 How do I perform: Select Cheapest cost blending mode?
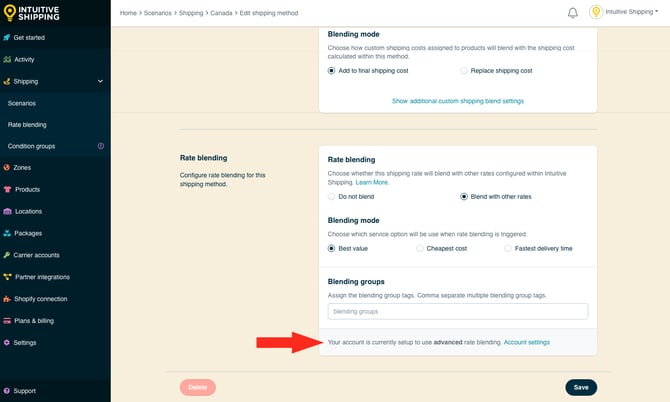420,248
